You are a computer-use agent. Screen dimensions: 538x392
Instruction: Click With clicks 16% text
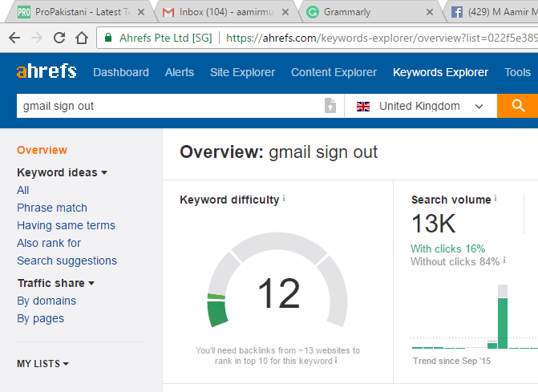[447, 249]
